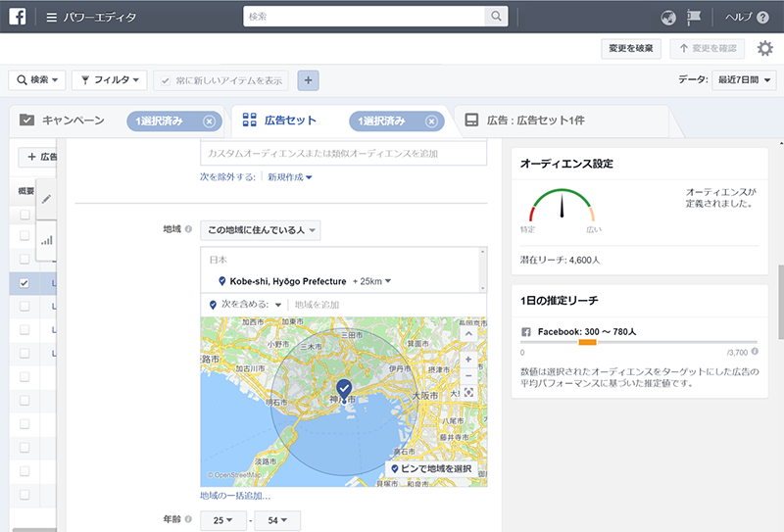The image size is (784, 532).
Task: Click the 潜在リーチ: 4,600人 text
Action: (x=560, y=260)
